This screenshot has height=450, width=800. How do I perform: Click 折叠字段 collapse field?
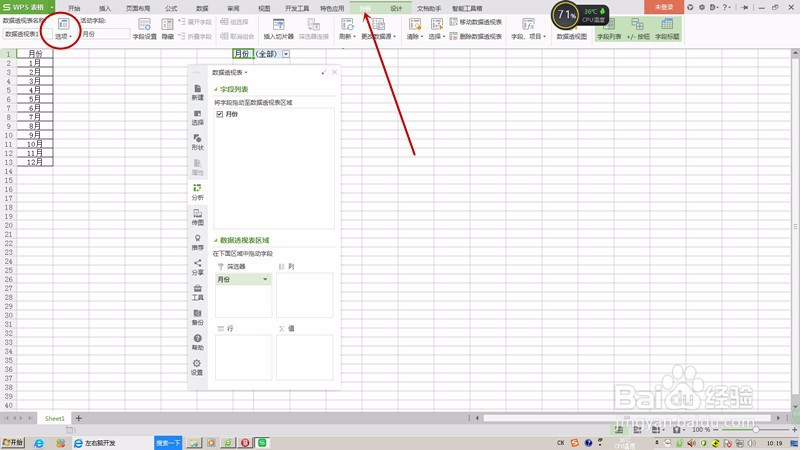[195, 36]
